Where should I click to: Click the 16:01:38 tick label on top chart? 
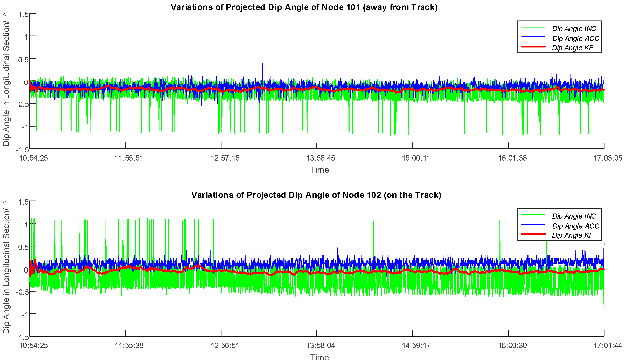(512, 158)
